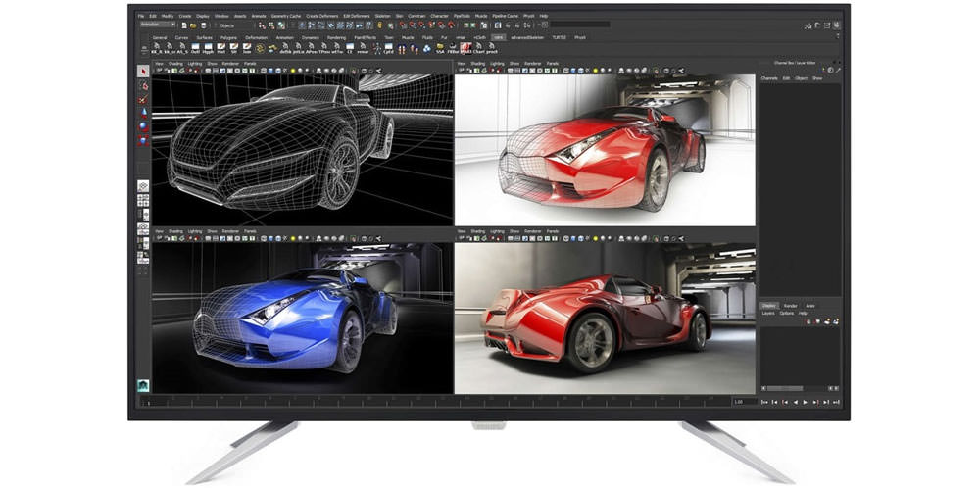Click the current frame input field
Viewport: 980px width, 490px height.
pyautogui.click(x=737, y=402)
